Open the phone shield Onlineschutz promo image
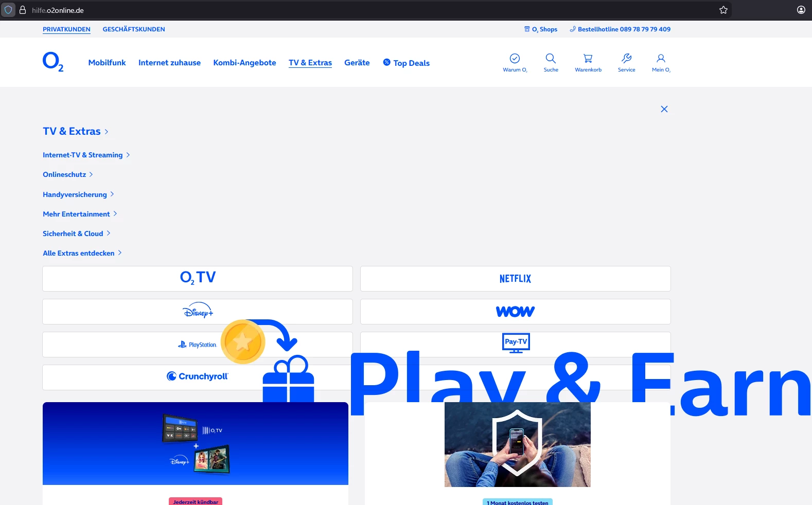 click(518, 444)
